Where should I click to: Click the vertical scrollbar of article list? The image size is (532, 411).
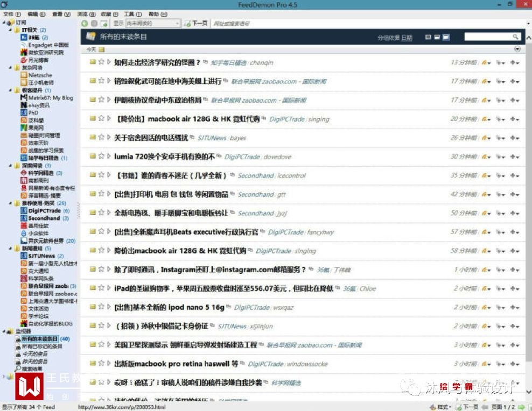529,203
